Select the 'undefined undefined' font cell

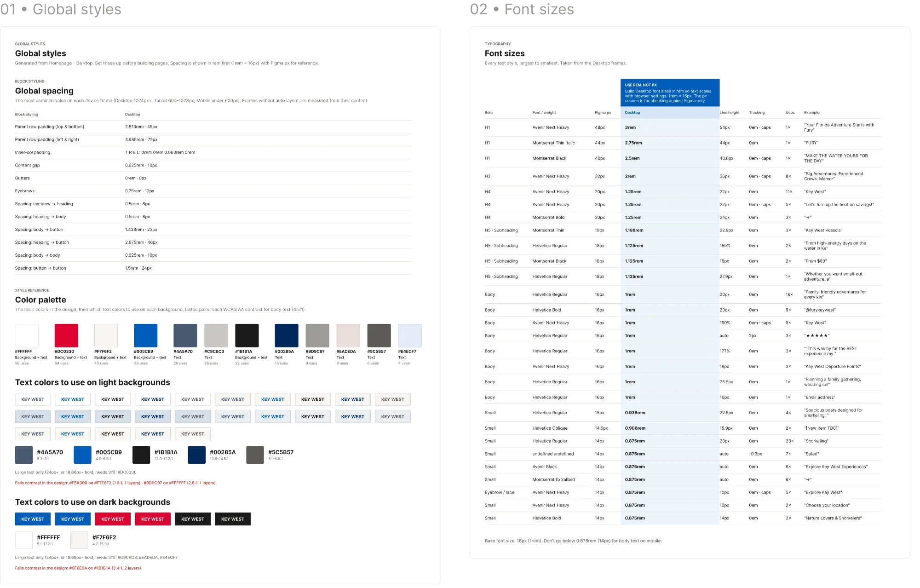coord(553,454)
